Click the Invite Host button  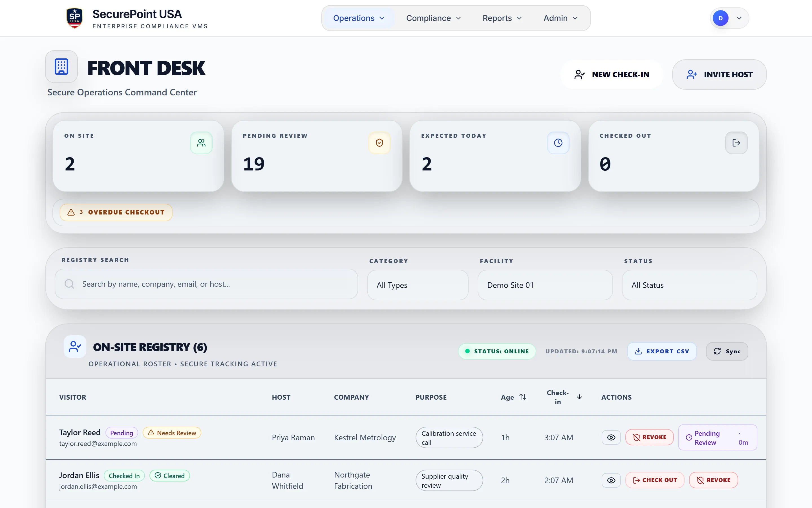point(719,75)
